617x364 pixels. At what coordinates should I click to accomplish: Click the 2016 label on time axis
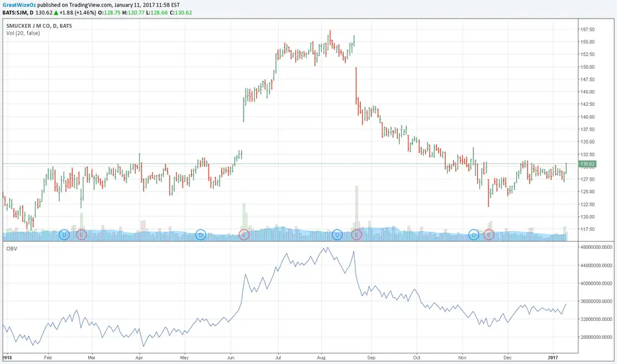pos(7,357)
